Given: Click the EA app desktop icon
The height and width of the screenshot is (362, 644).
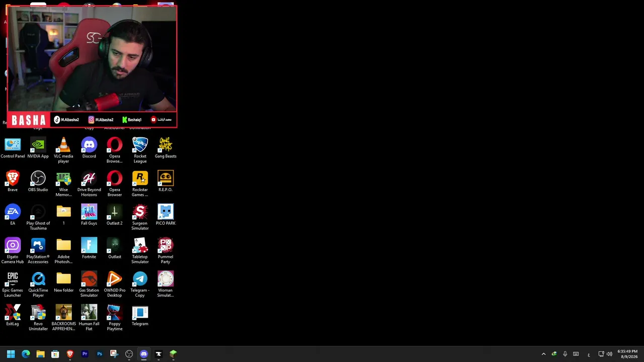Looking at the screenshot, I should point(13,215).
